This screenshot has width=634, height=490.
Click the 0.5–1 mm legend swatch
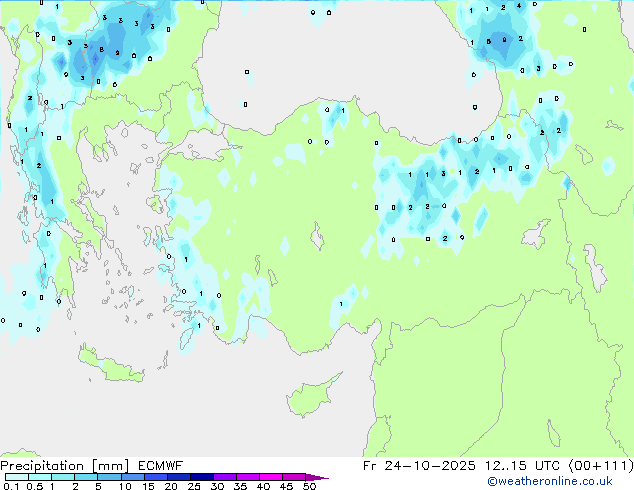tap(40, 477)
